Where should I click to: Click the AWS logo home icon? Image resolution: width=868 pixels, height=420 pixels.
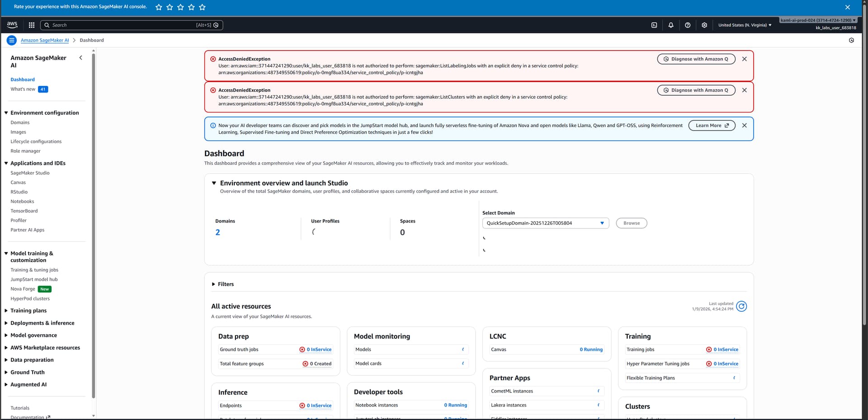click(x=12, y=25)
